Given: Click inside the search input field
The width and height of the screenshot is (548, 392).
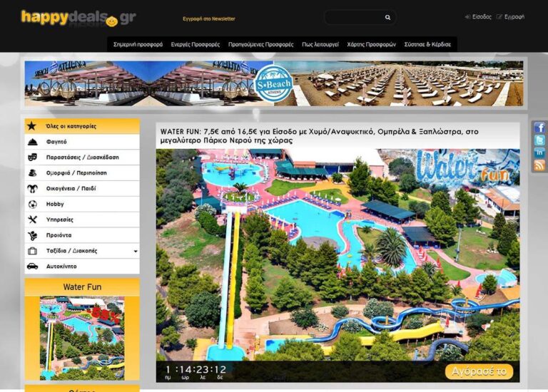Looking at the screenshot, I should pyautogui.click(x=354, y=18).
